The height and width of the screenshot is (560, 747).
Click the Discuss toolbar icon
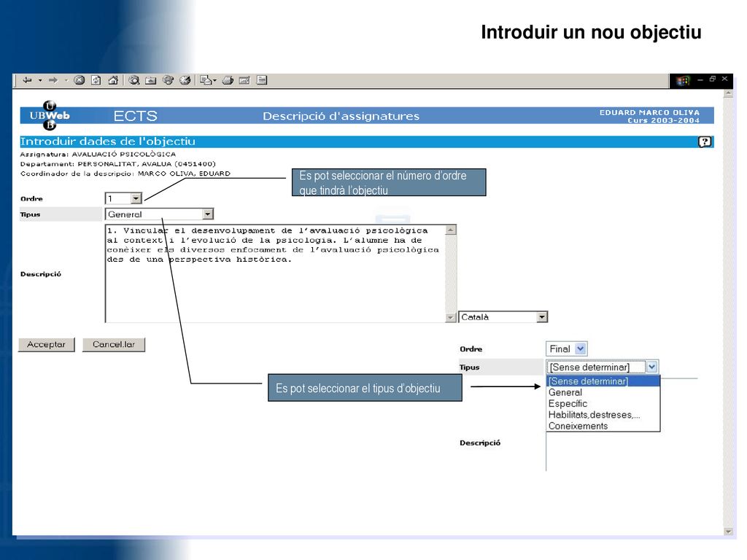pos(262,80)
